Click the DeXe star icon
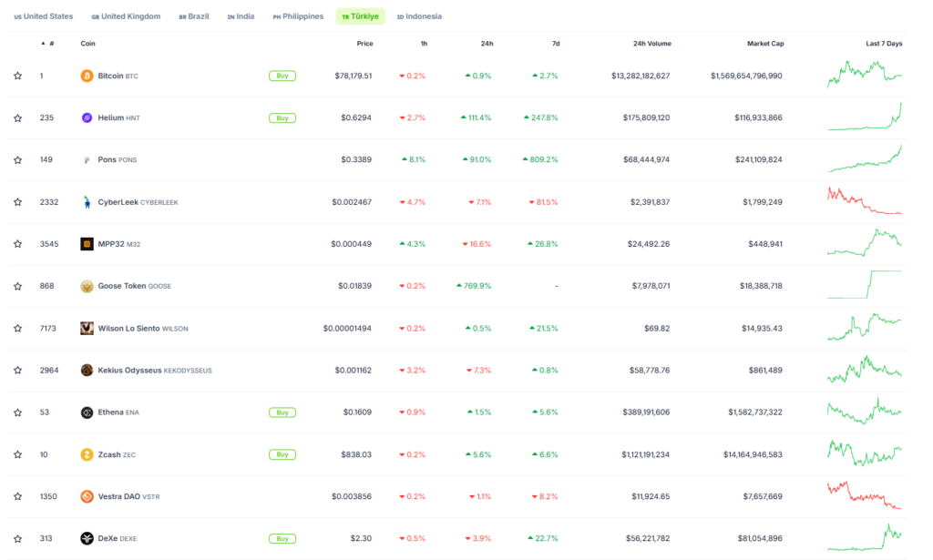This screenshot has width=933, height=560. click(x=18, y=538)
